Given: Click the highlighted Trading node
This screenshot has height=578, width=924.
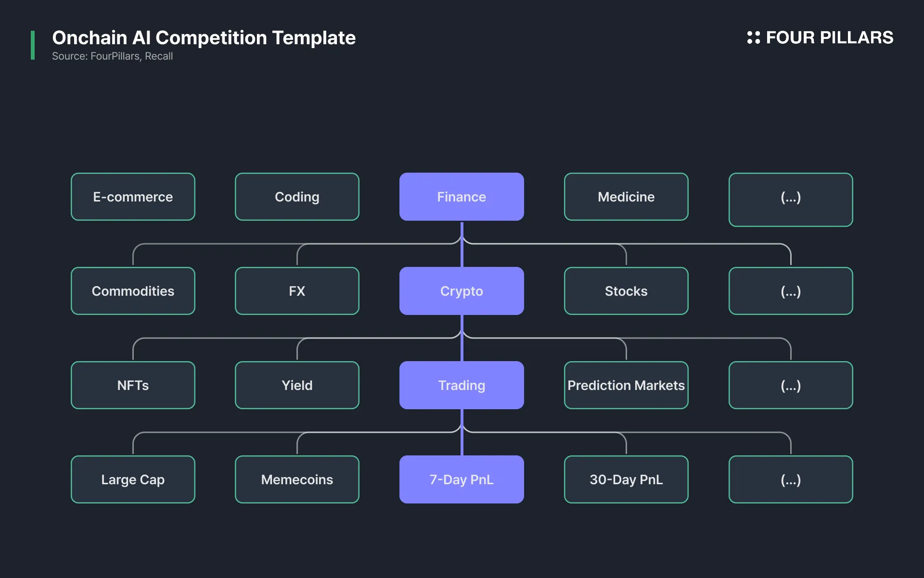Looking at the screenshot, I should (462, 385).
